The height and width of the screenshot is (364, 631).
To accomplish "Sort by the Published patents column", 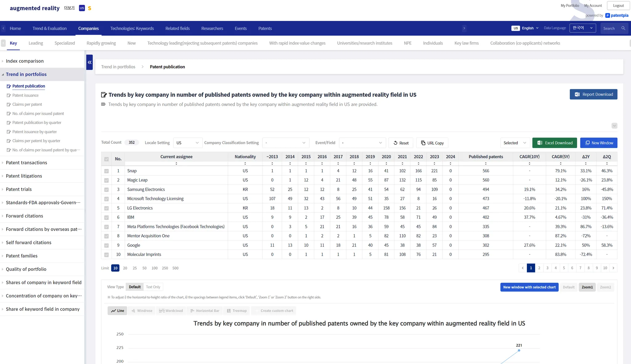I will pyautogui.click(x=486, y=163).
